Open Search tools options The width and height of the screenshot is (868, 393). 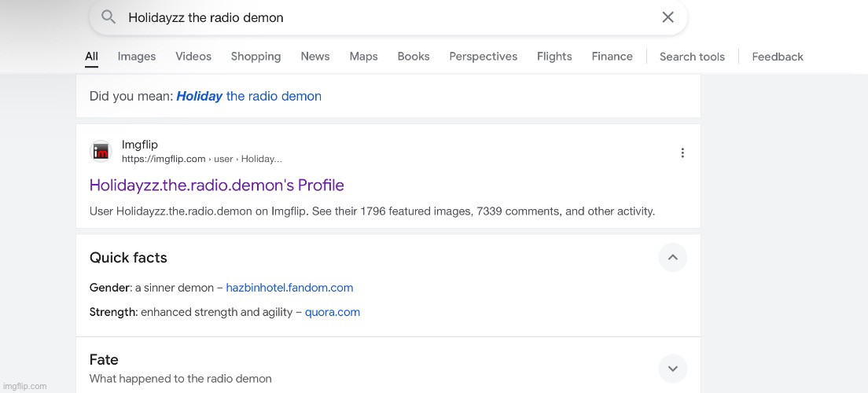(692, 57)
